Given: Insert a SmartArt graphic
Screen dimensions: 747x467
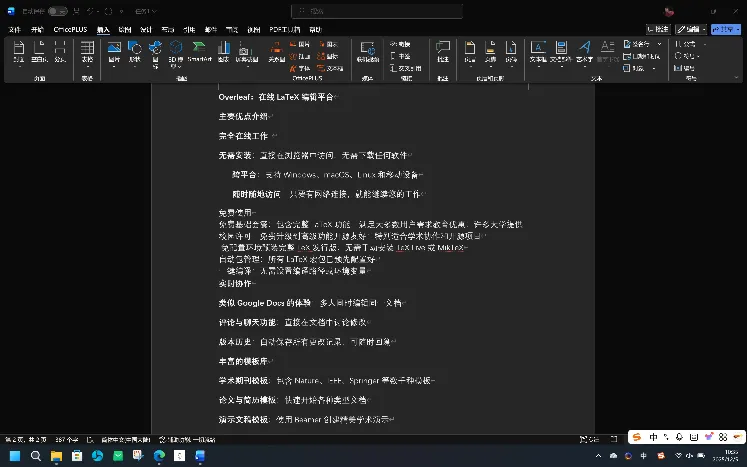Looking at the screenshot, I should point(199,52).
